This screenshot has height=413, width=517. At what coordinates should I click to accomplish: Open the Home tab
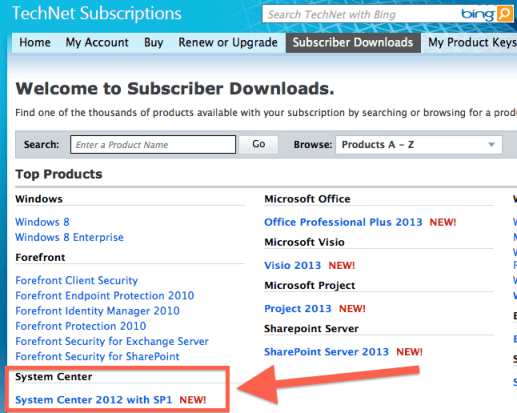click(x=35, y=43)
